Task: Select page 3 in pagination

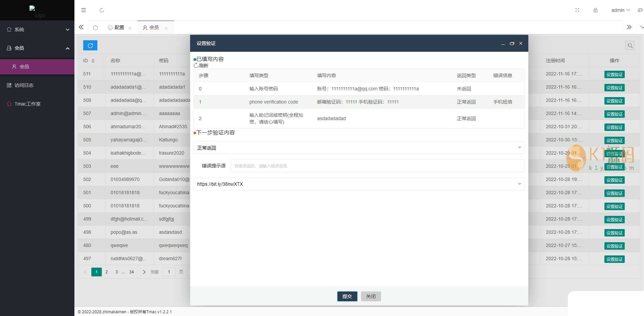Action: 117,272
